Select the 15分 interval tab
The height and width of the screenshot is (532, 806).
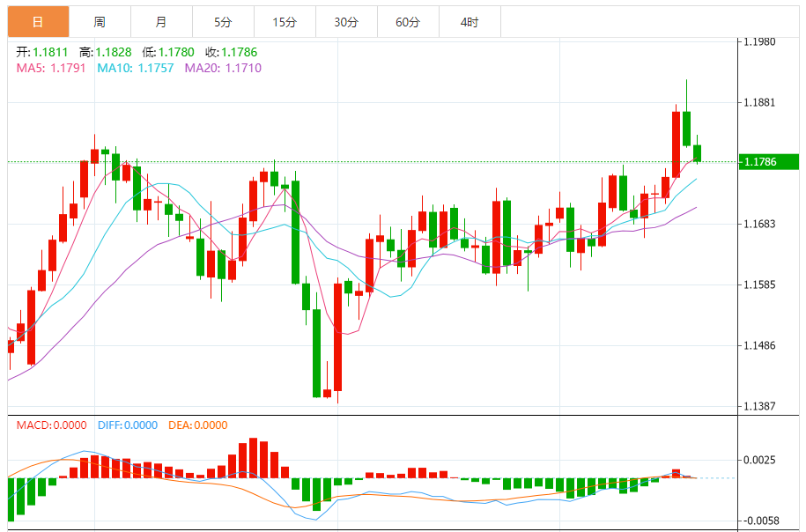coord(285,22)
